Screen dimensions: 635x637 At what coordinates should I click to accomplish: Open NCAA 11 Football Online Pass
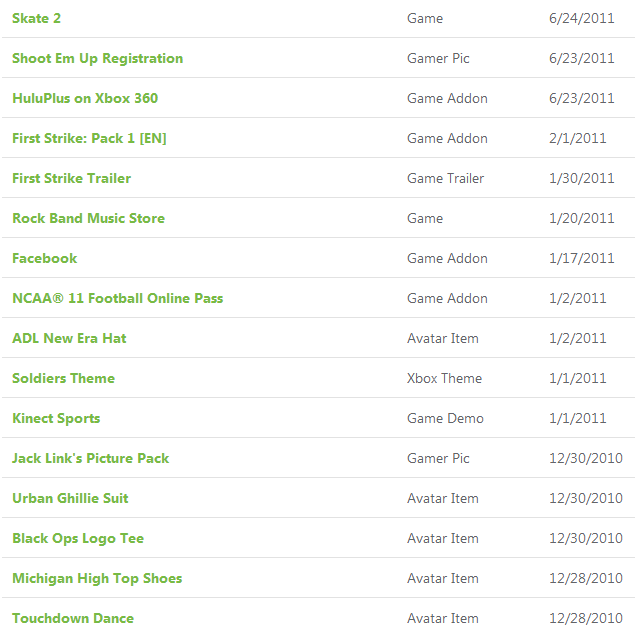(118, 298)
